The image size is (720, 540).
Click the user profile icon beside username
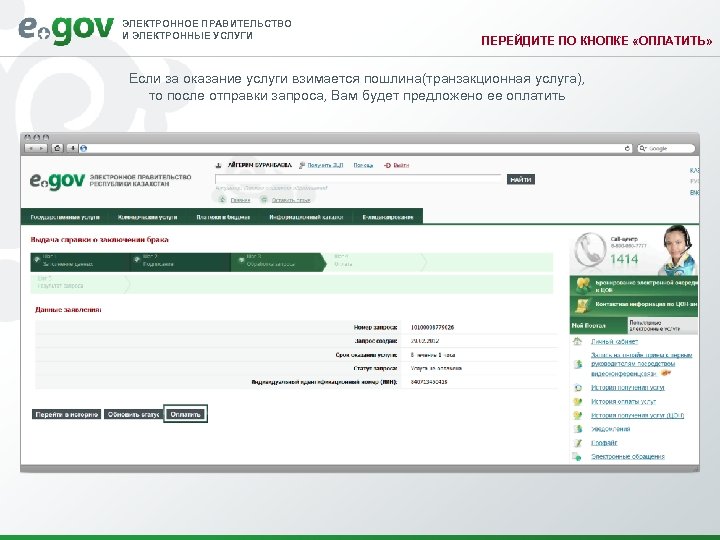click(x=219, y=165)
